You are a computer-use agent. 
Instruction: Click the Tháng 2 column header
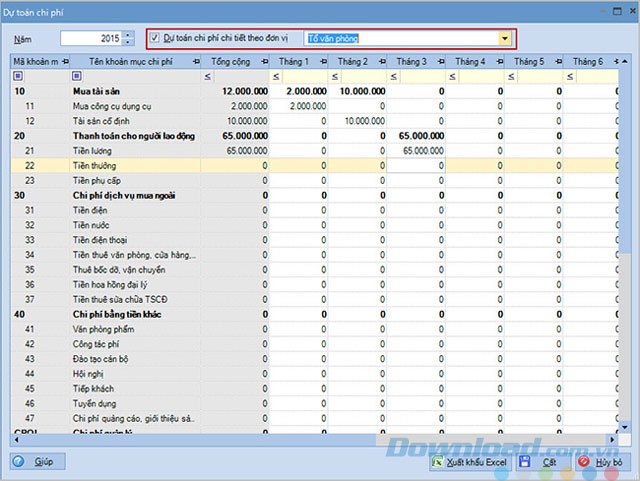tap(357, 62)
